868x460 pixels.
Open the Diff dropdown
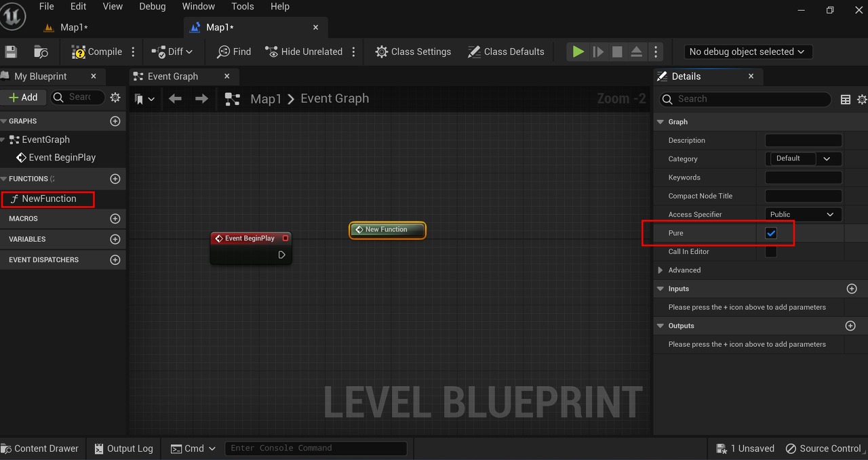click(x=172, y=51)
